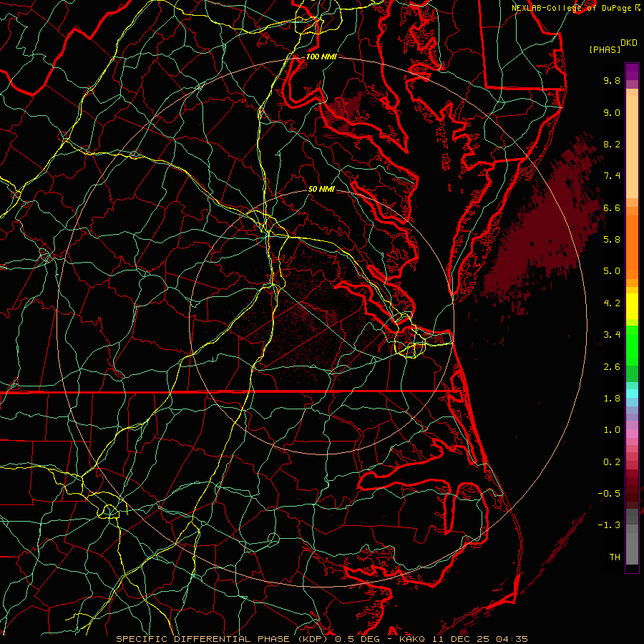Click the 50 NMI range ring label

coord(321,189)
